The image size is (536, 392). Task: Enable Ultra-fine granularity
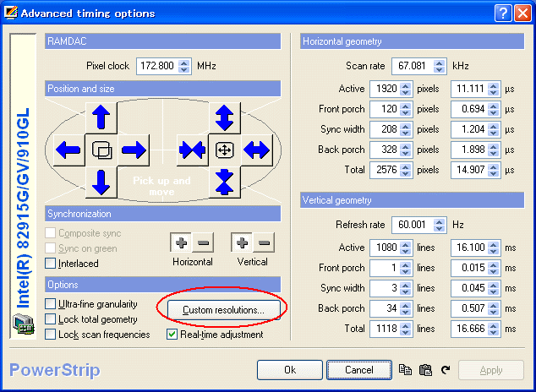click(50, 303)
